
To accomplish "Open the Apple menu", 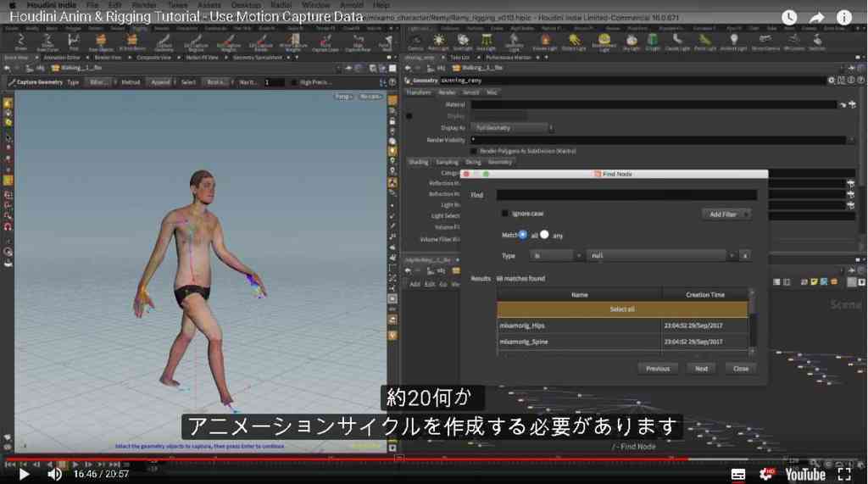I will [x=12, y=5].
